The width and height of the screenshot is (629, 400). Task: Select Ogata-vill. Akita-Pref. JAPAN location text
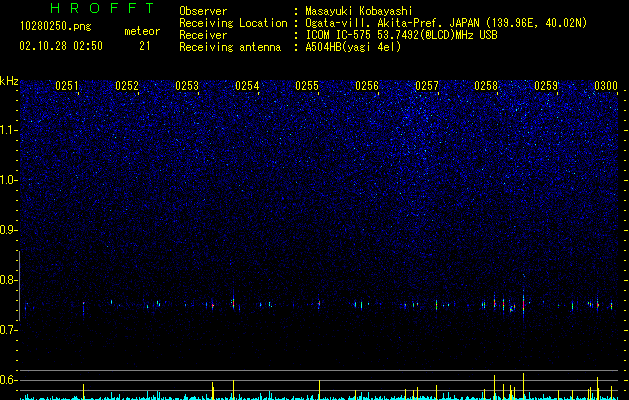pyautogui.click(x=445, y=23)
